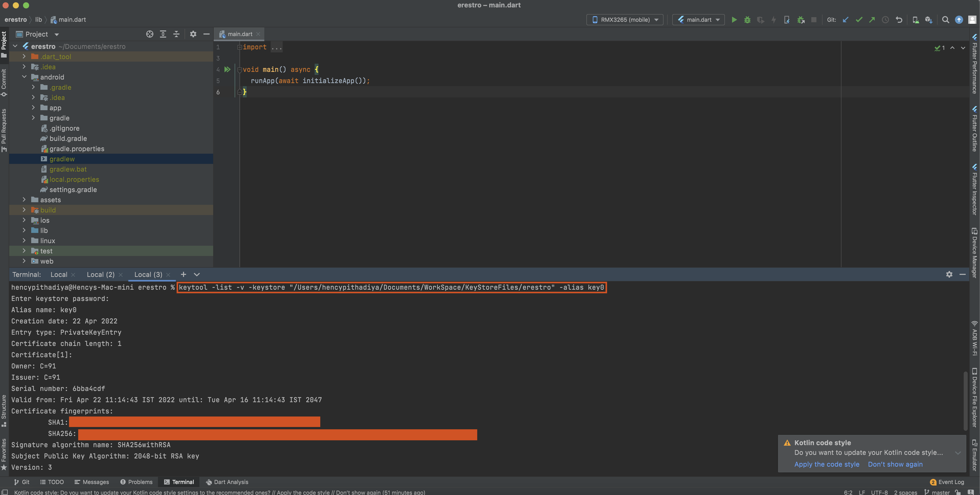This screenshot has width=980, height=495.
Task: Switch to the Local terminal tab
Action: click(59, 274)
